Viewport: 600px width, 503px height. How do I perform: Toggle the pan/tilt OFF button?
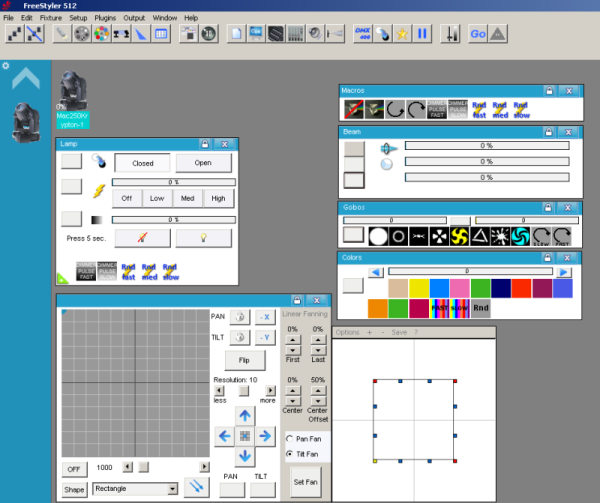click(x=73, y=468)
